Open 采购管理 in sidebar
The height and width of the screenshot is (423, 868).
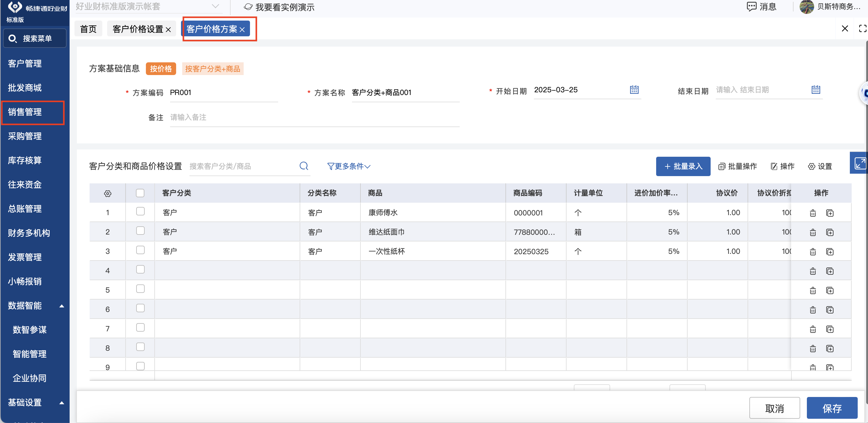(x=25, y=136)
